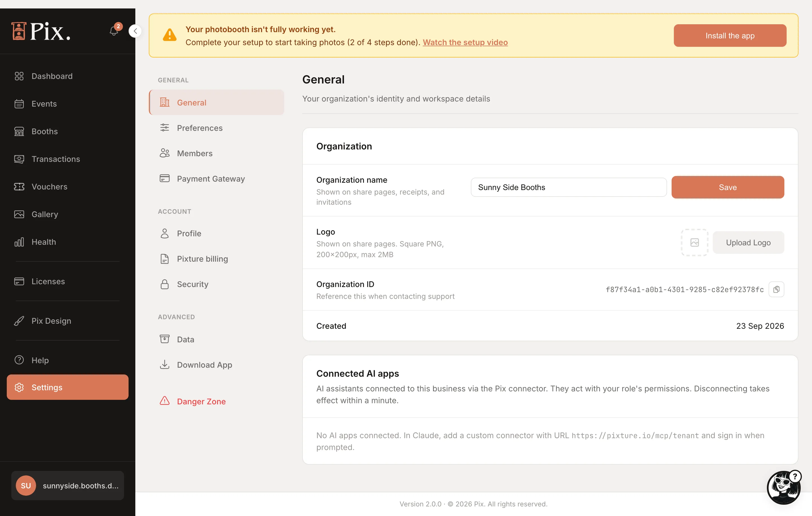Click the Pix logo
Viewport: 812px width, 516px height.
41,31
